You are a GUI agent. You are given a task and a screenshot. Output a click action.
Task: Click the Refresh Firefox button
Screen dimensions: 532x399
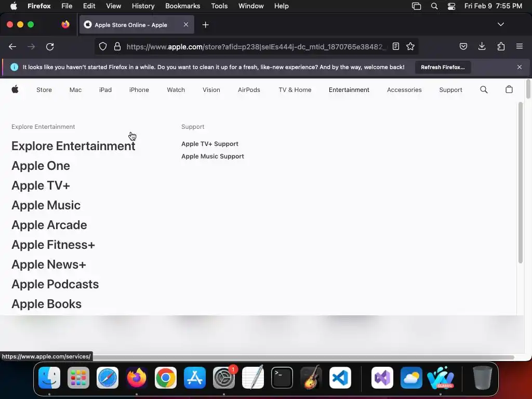pyautogui.click(x=443, y=67)
